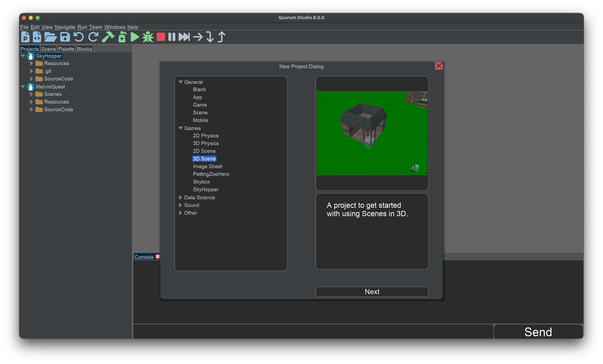Pause execution with the pause icon
Viewport: 603px width, 364px height.
[x=172, y=37]
